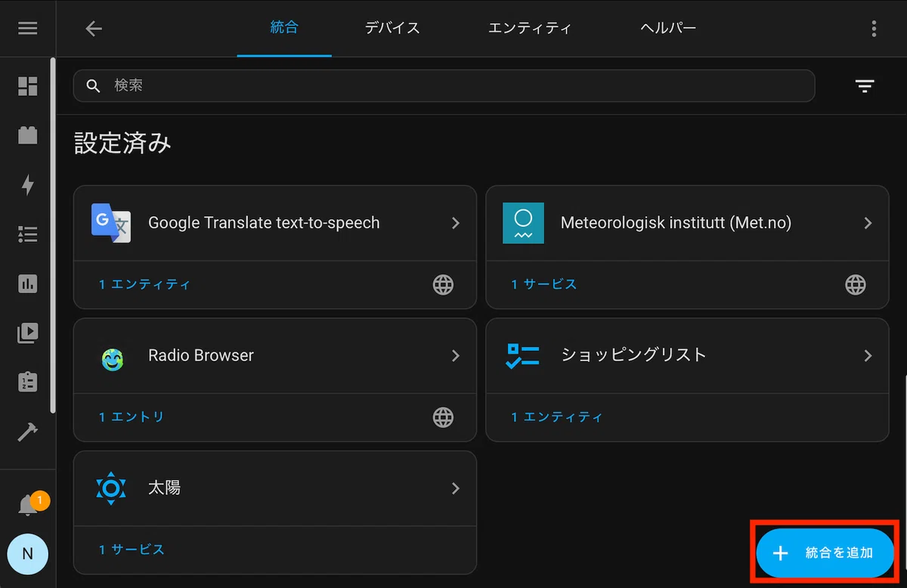Open 1 サービス link under Met.no
The image size is (907, 588).
(543, 284)
